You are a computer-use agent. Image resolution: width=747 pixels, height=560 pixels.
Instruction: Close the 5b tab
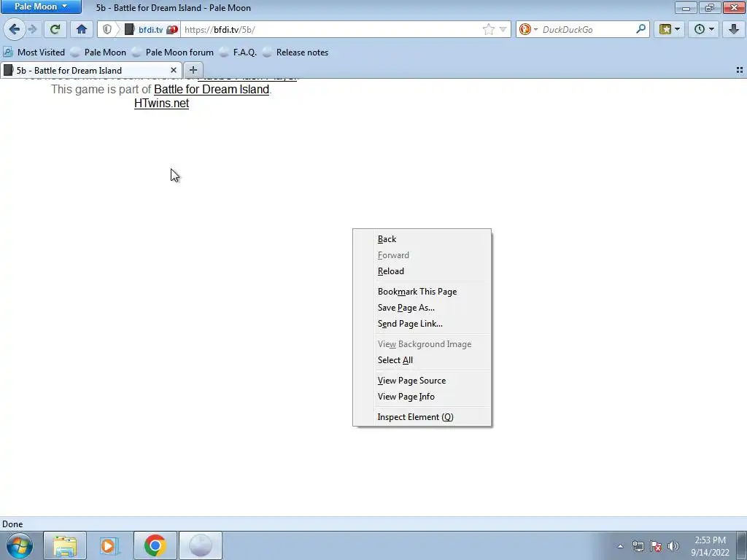tap(174, 71)
